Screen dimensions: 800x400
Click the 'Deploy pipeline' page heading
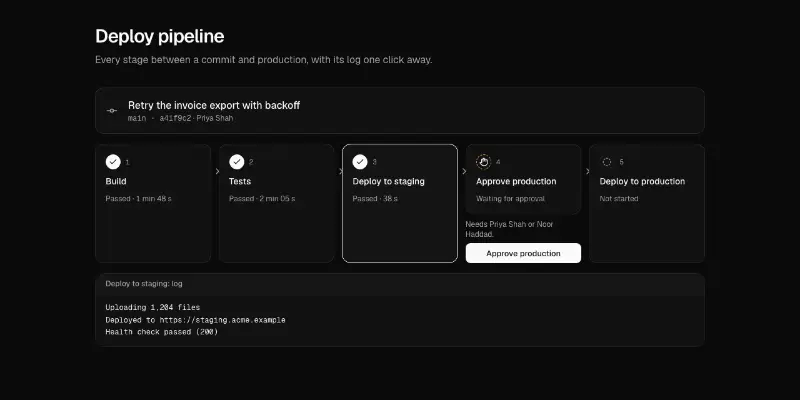(x=160, y=36)
